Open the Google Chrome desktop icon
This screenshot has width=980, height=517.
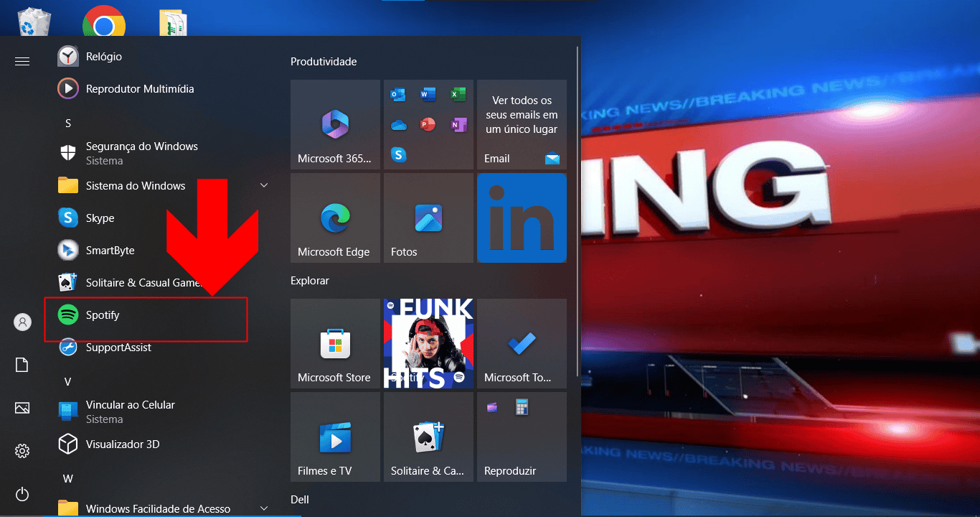click(104, 22)
